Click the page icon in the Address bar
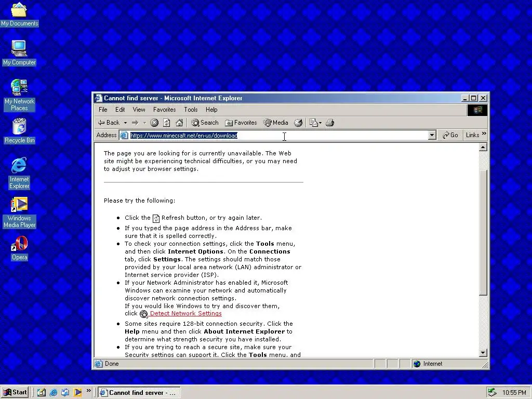This screenshot has width=532, height=399. (x=124, y=136)
